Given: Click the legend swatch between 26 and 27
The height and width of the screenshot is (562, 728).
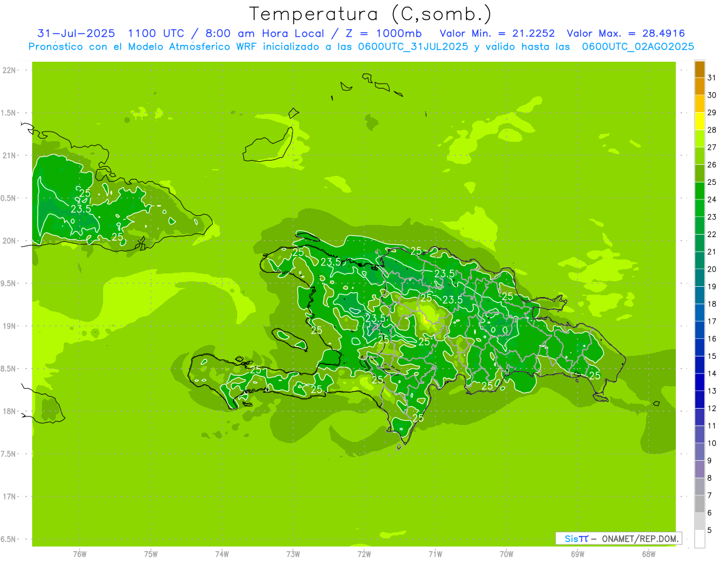Looking at the screenshot, I should [x=699, y=156].
